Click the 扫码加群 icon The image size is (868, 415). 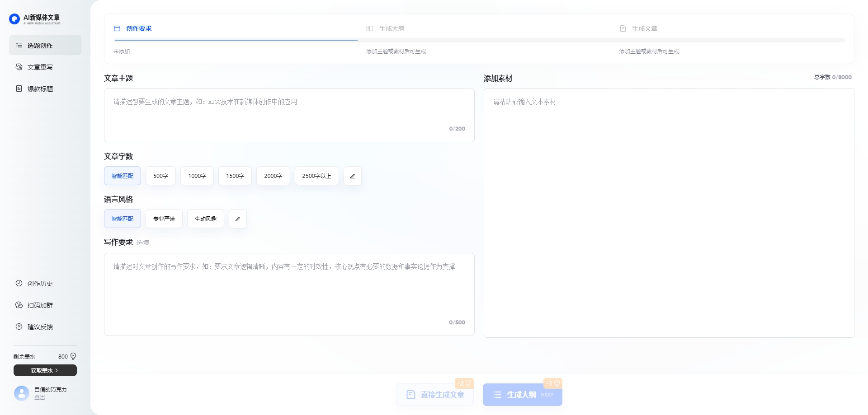coord(19,305)
